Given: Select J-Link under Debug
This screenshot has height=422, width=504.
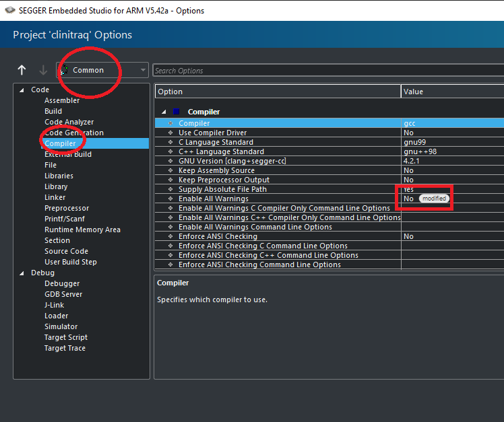Looking at the screenshot, I should (x=55, y=305).
